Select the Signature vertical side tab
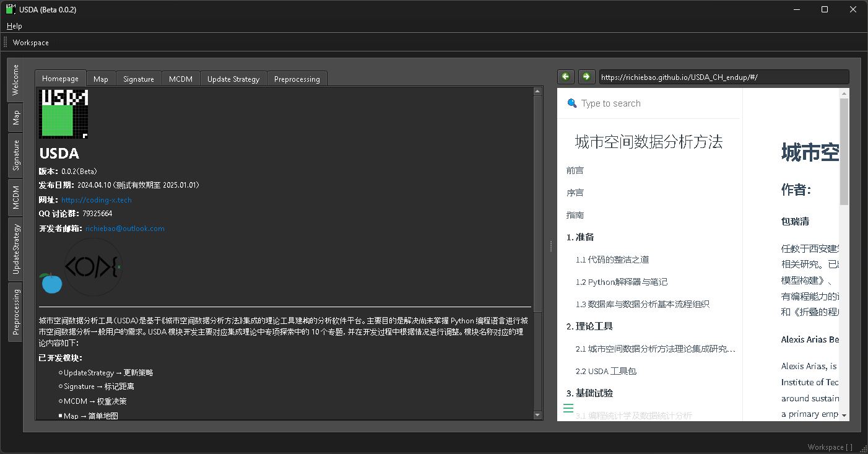 pos(15,155)
